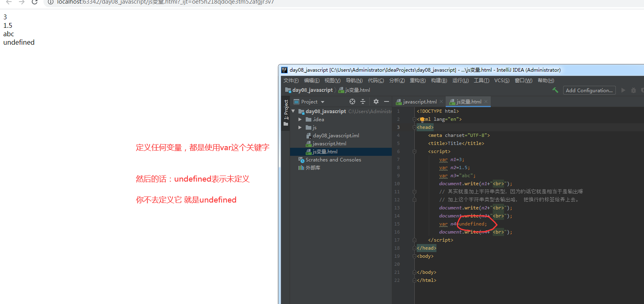The image size is (644, 304).
Task: Collapse the script tag fold marker
Action: point(414,151)
